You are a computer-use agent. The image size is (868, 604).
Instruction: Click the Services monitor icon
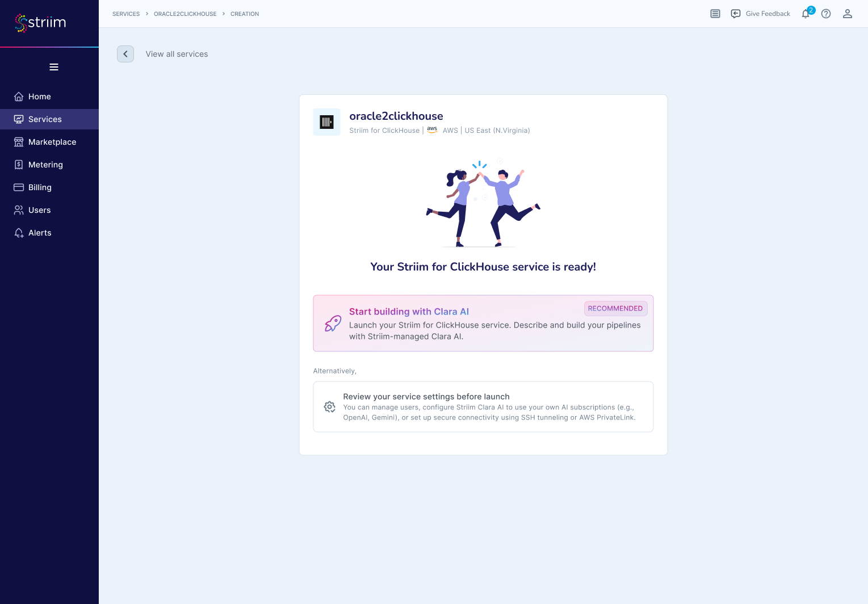19,119
